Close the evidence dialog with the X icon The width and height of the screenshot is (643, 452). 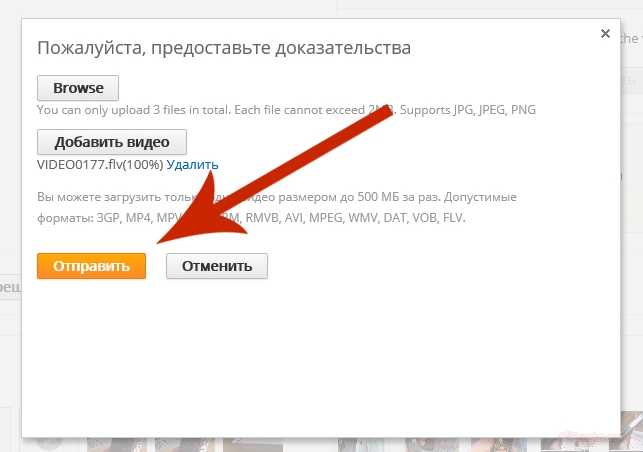click(x=605, y=33)
